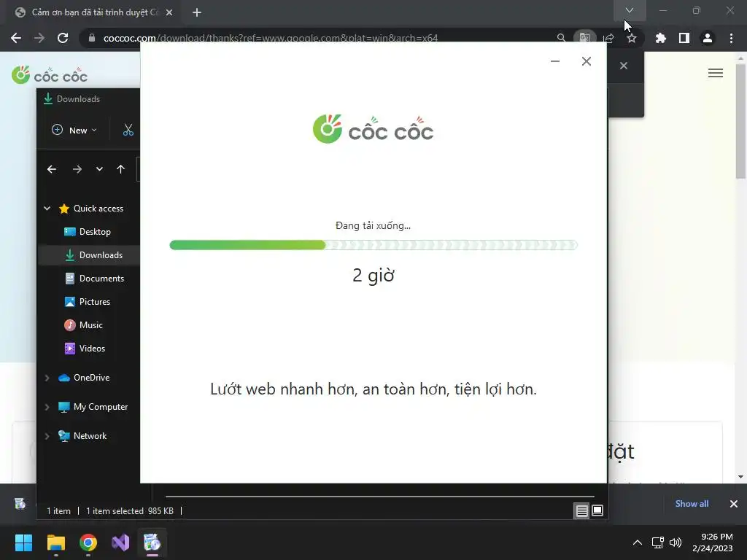
Task: Expand the My Computer tree node
Action: 47,407
